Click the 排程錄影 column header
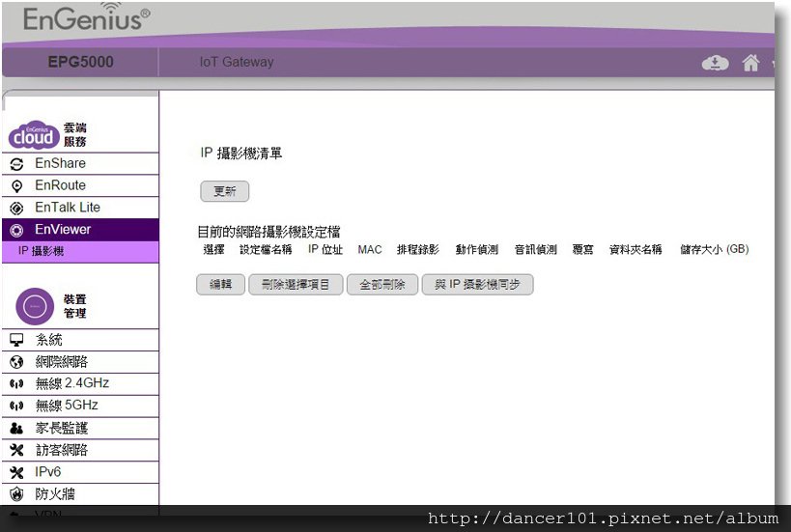 tap(417, 250)
